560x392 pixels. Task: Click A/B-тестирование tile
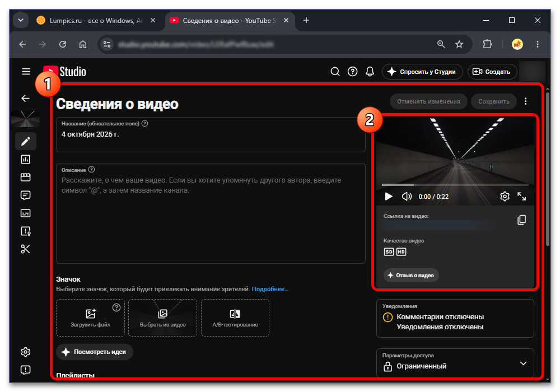coord(235,318)
